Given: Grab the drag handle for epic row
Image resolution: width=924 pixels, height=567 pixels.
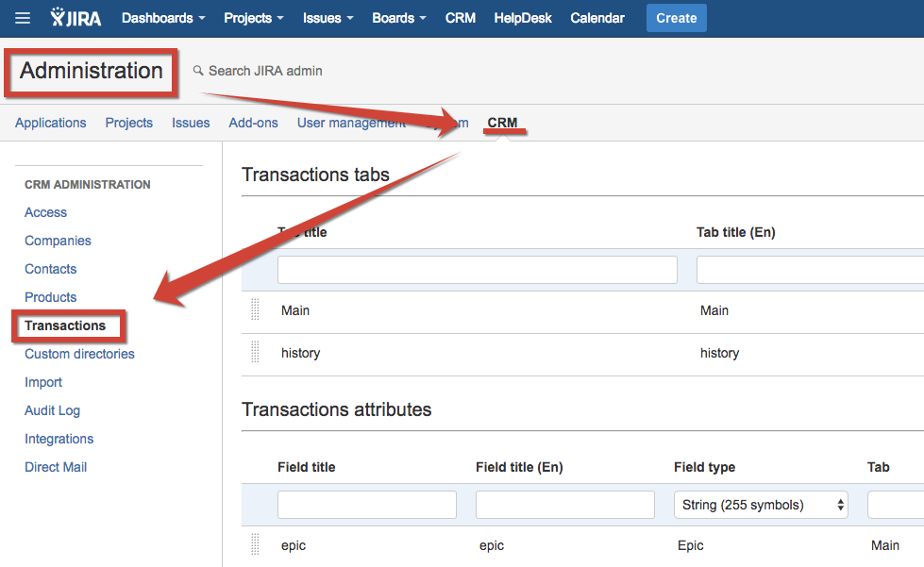Looking at the screenshot, I should click(255, 545).
